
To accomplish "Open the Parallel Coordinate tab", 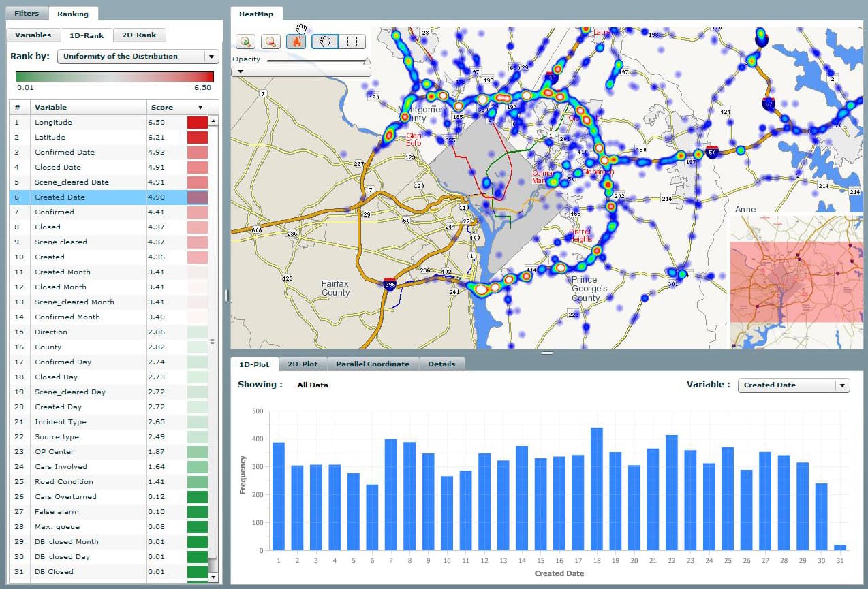I will pos(372,364).
